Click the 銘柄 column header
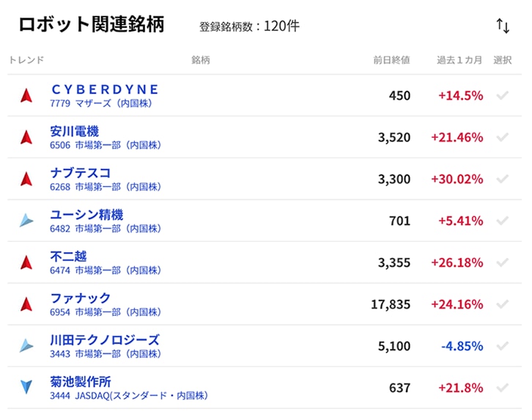 pos(200,60)
